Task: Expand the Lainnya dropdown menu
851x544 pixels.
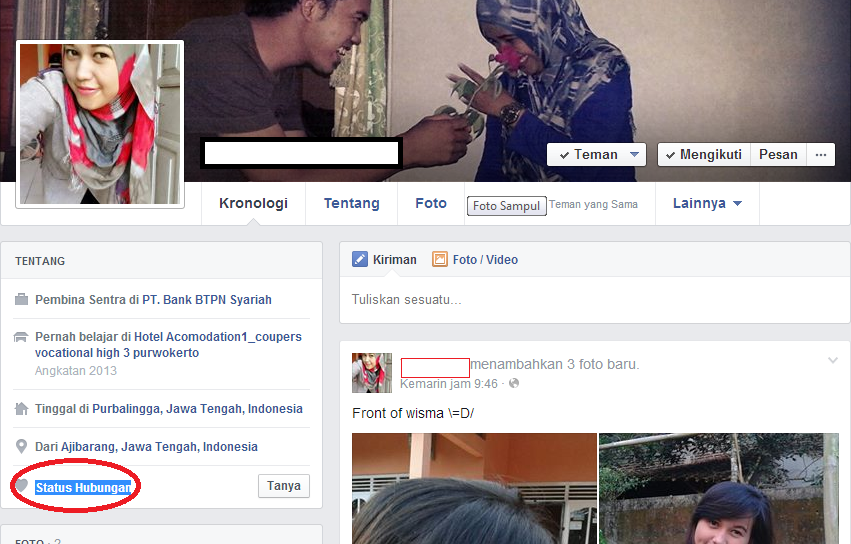Action: tap(707, 203)
